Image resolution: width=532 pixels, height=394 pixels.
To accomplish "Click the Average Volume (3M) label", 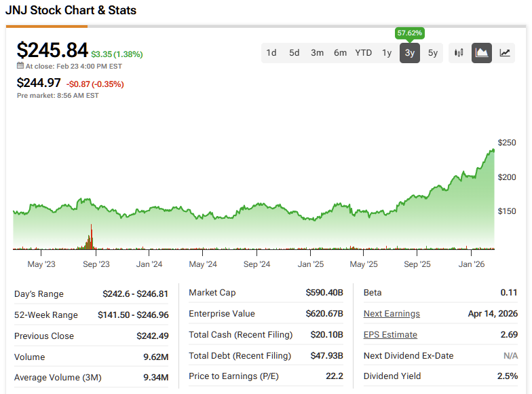I will tap(58, 378).
